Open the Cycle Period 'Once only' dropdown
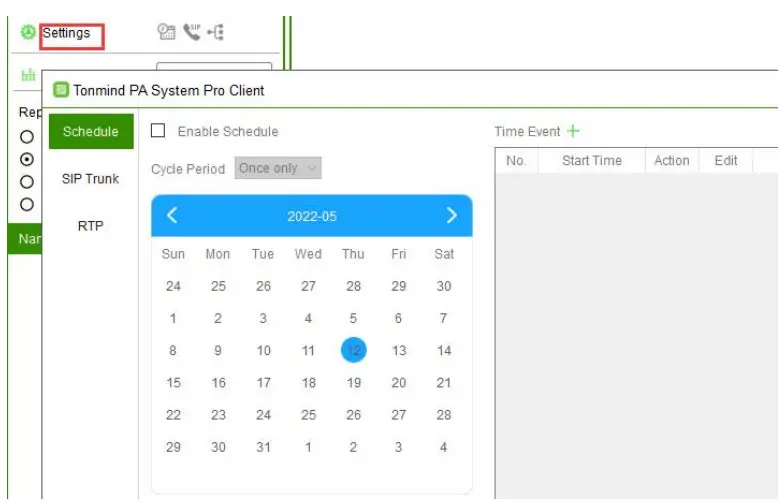The width and height of the screenshot is (781, 503). (278, 168)
